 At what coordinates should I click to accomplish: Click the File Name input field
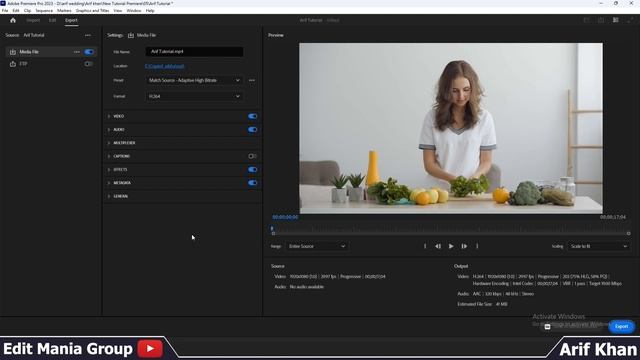194,52
